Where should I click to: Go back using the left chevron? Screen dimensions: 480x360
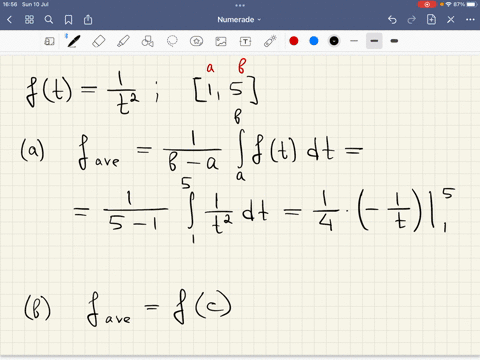(x=9, y=20)
